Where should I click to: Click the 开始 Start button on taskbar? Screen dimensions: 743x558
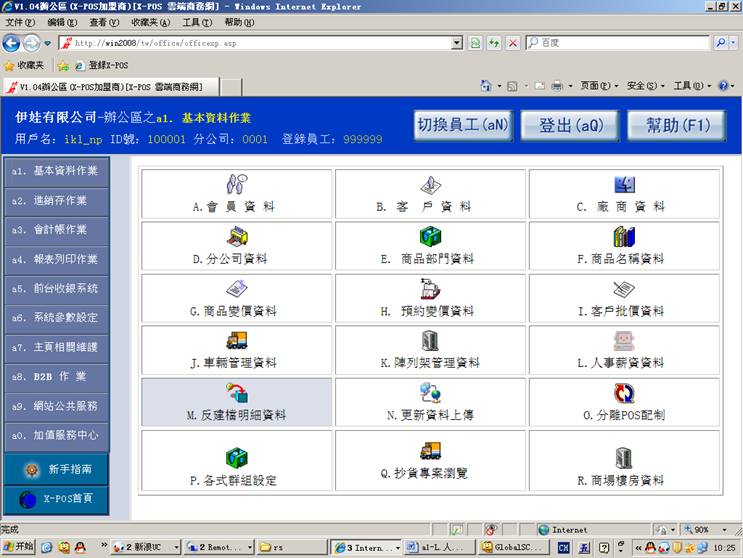tap(18, 547)
